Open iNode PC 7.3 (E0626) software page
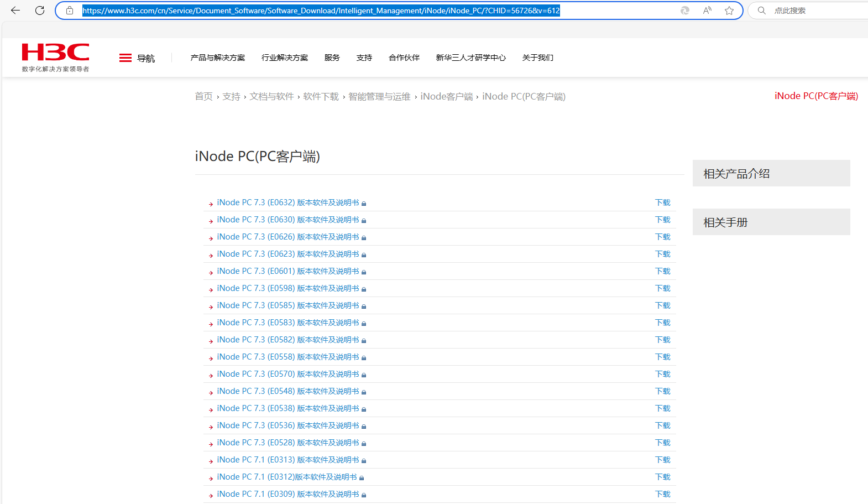The width and height of the screenshot is (868, 504). (x=288, y=237)
